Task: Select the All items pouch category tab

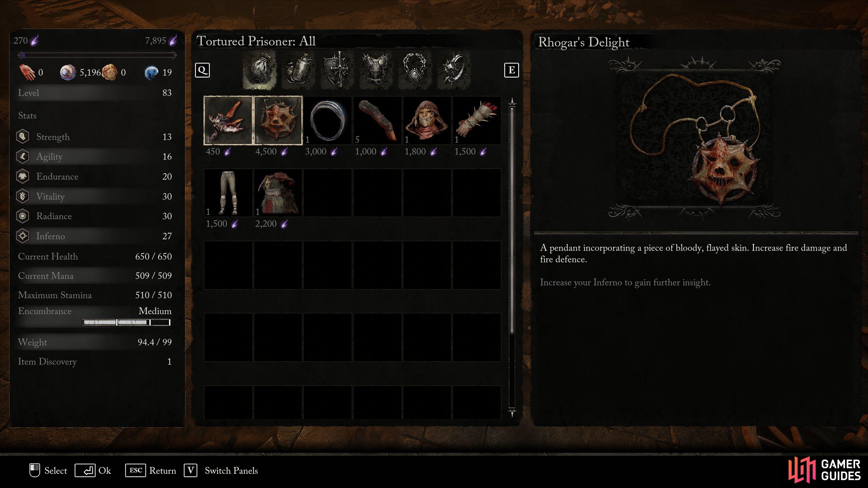Action: (260, 70)
